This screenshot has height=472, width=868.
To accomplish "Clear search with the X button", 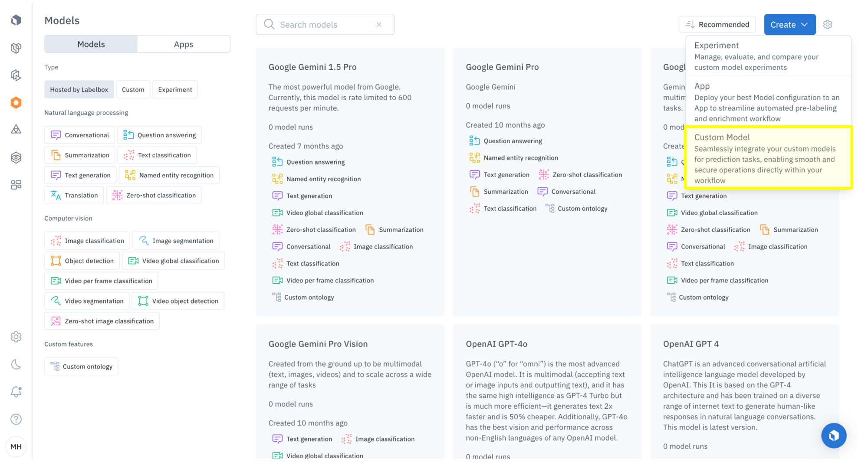I will (379, 25).
